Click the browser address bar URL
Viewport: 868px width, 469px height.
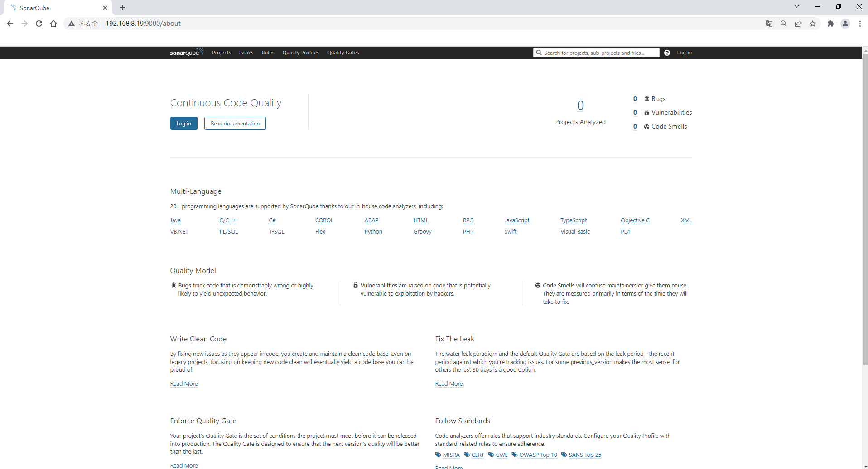coord(143,24)
